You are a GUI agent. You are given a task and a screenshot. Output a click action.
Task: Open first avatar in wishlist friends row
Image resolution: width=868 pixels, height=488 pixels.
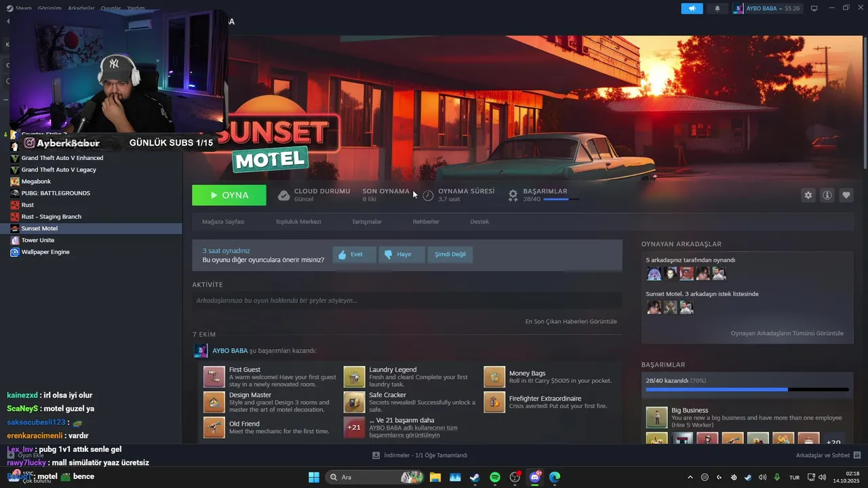[x=654, y=307]
